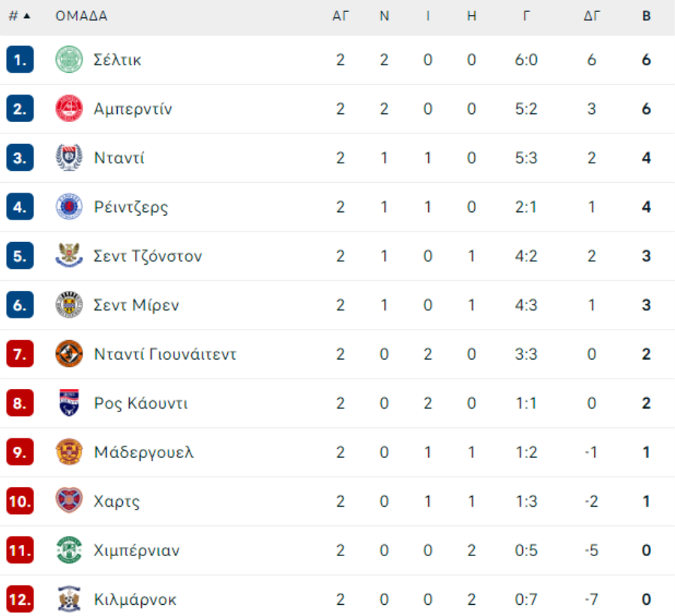Click the Motherwell club crest
This screenshot has height=616, width=675.
coord(69,452)
